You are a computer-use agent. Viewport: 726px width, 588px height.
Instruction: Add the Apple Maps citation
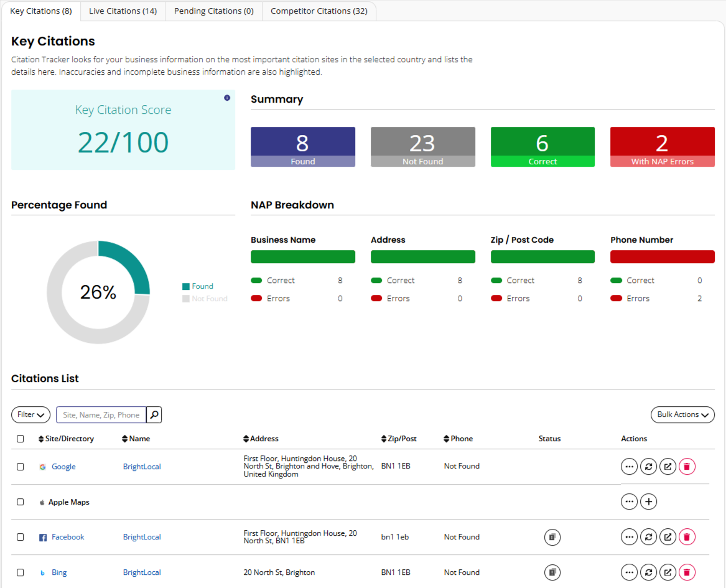[x=648, y=502]
